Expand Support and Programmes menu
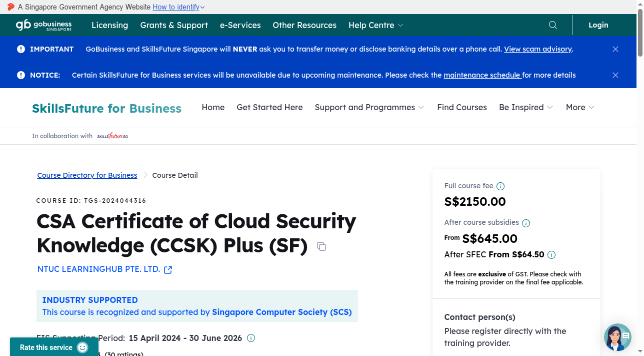 click(369, 107)
